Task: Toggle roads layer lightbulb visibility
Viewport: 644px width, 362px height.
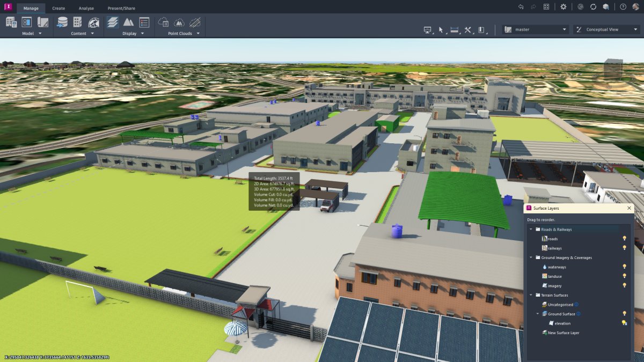Action: click(624, 239)
